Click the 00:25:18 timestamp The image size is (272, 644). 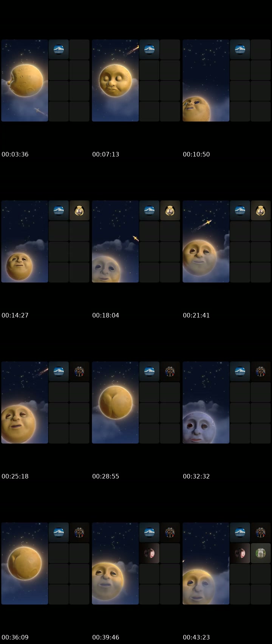coord(15,476)
